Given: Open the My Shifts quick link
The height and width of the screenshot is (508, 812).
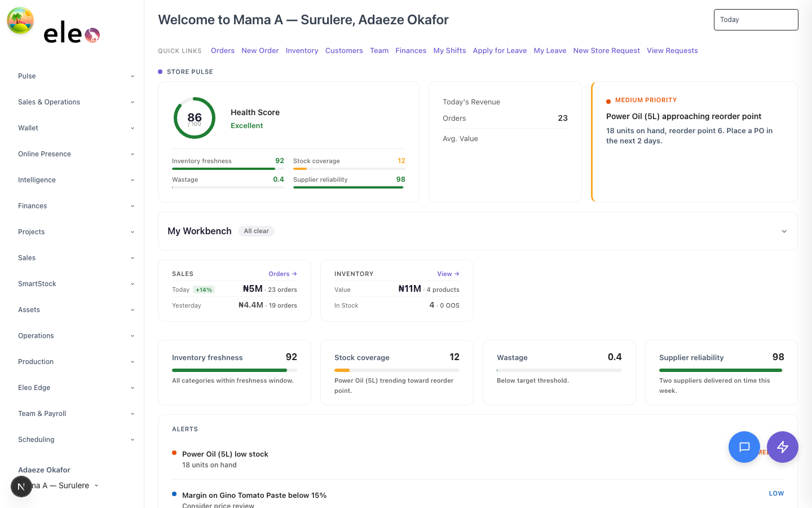Looking at the screenshot, I should click(449, 51).
